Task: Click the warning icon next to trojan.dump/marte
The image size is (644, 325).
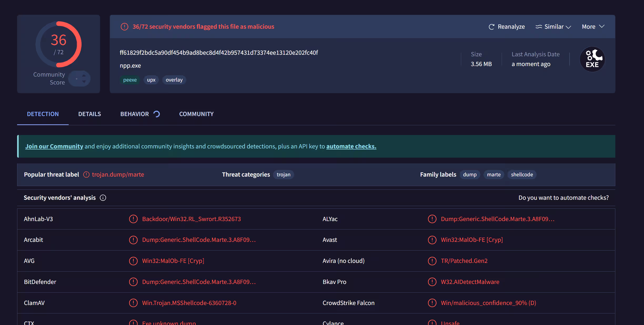Action: [86, 175]
